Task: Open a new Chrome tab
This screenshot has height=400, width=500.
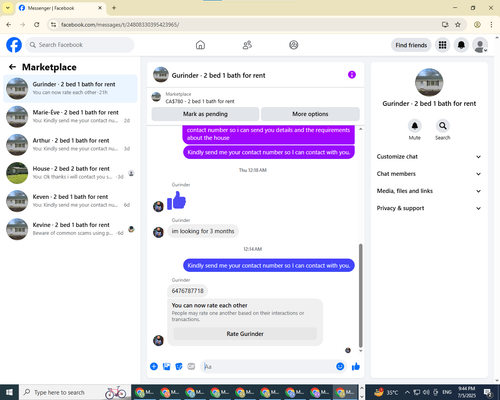Action: [x=114, y=8]
